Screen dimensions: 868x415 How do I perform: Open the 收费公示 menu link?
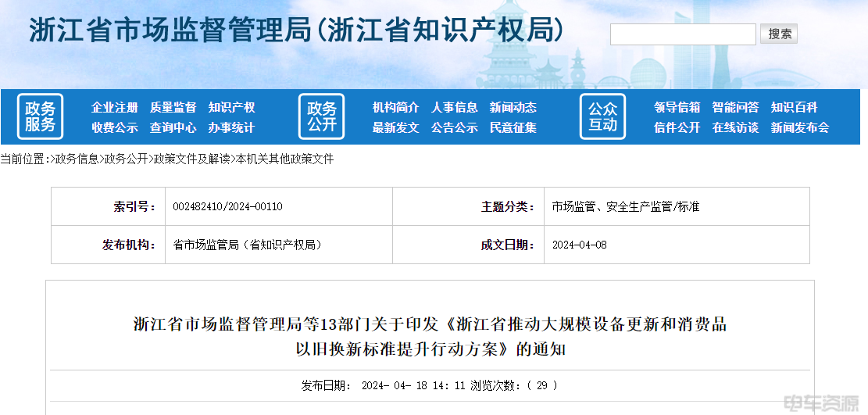[115, 128]
